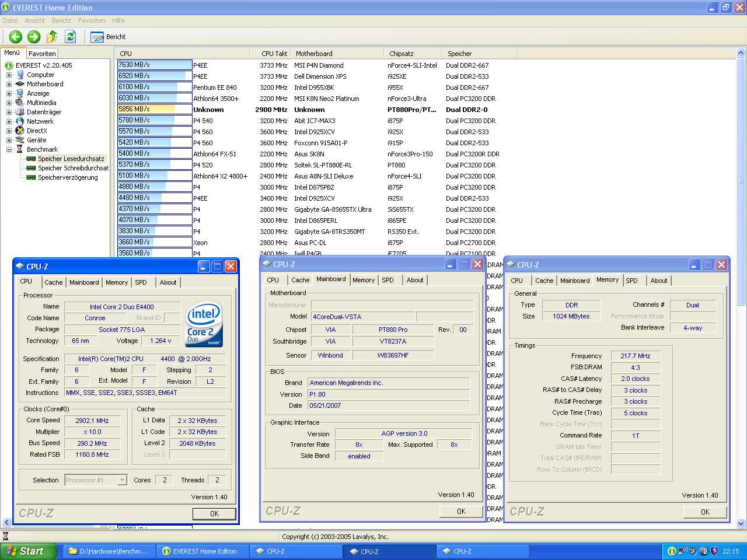Viewport: 747px width, 560px height.
Task: Open the Ansicht menu
Action: click(34, 20)
